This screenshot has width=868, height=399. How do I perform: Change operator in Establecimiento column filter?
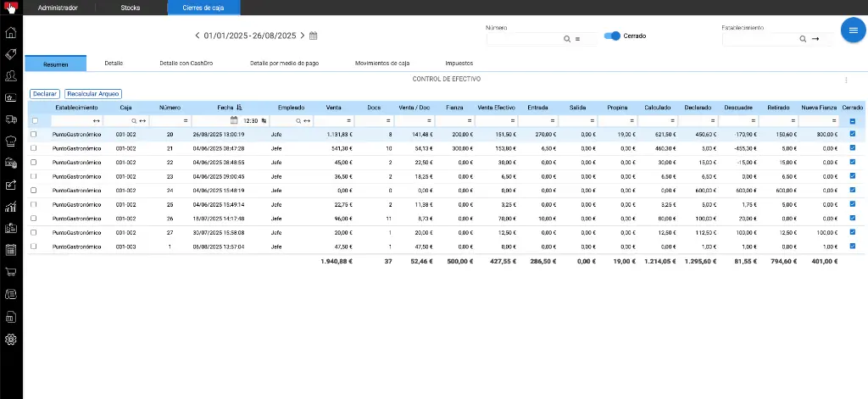click(x=96, y=120)
